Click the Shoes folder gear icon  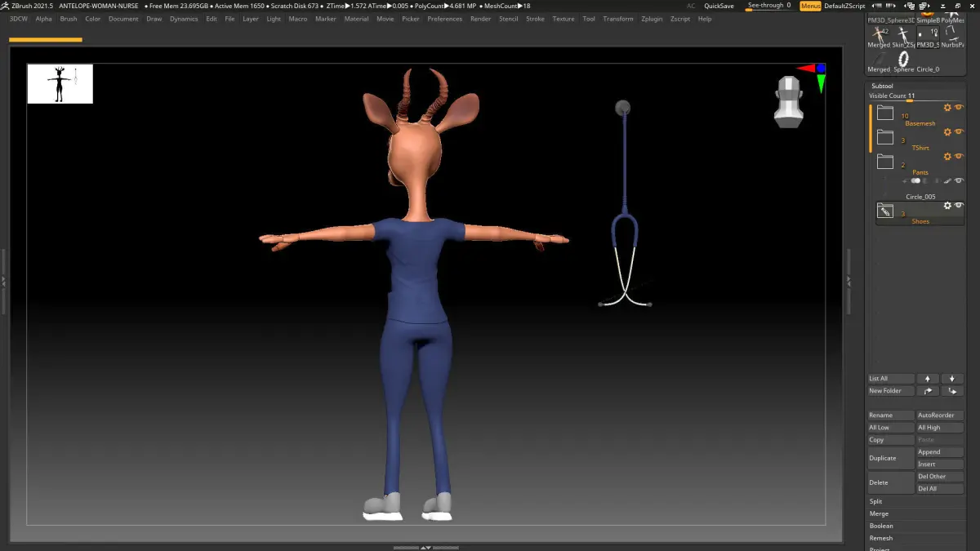click(x=947, y=206)
